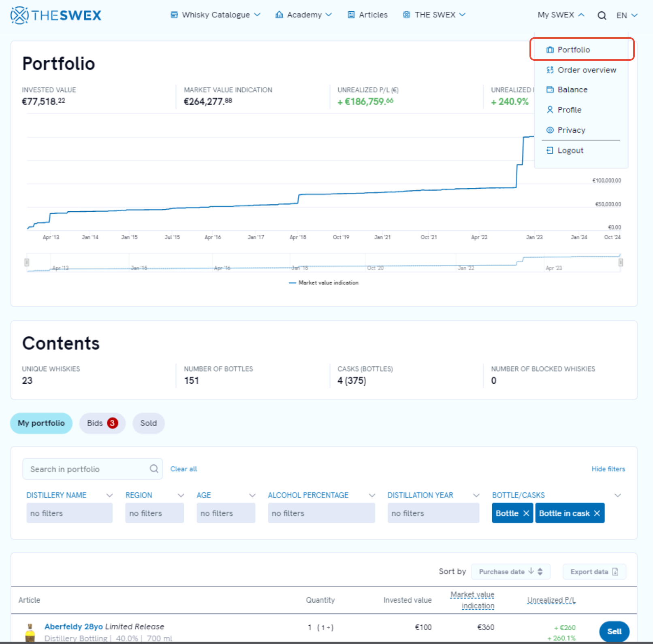Viewport: 653px width, 644px height.
Task: Click Sell button for Aberfeldy 28yo
Action: pos(614,631)
